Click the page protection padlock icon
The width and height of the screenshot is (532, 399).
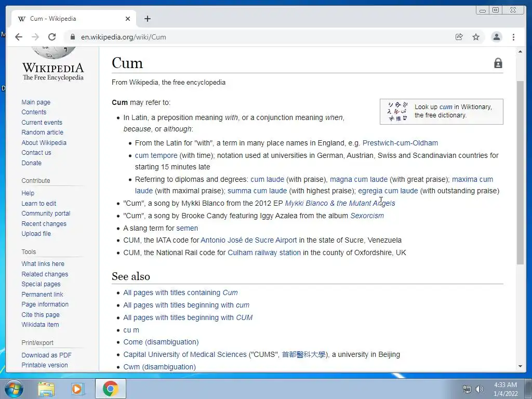498,63
